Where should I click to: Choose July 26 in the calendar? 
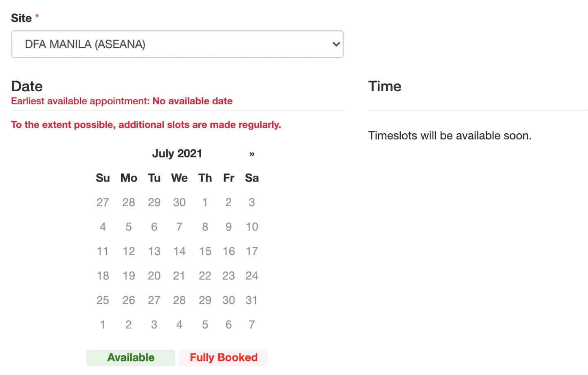(128, 300)
